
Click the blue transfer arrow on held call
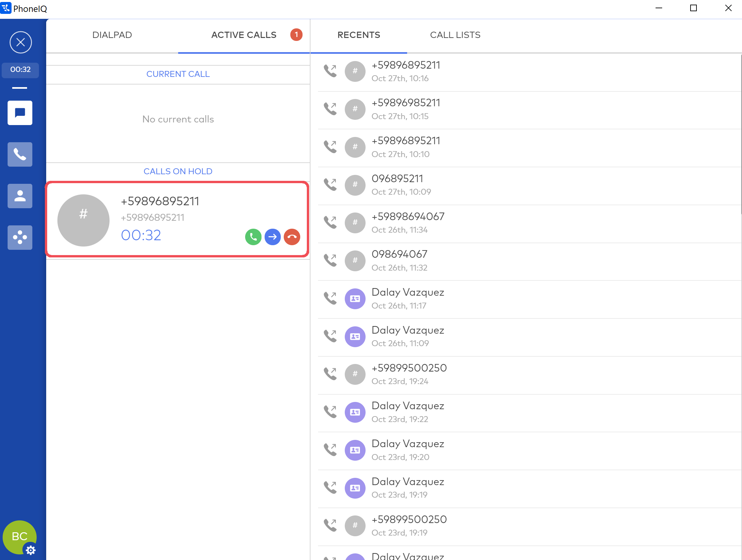(x=273, y=237)
